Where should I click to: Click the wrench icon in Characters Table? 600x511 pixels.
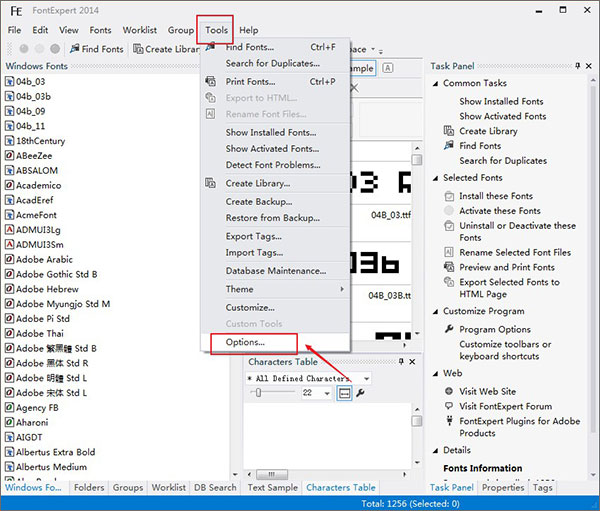[360, 394]
